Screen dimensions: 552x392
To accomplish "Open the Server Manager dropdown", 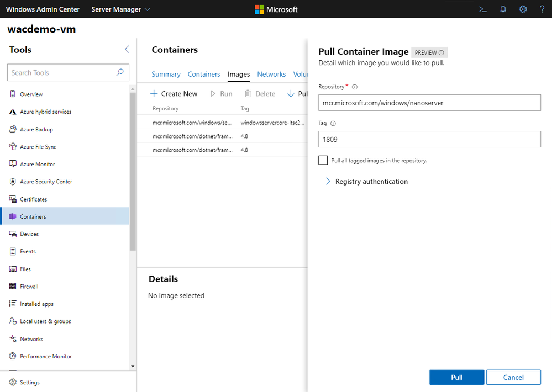I will [x=121, y=9].
